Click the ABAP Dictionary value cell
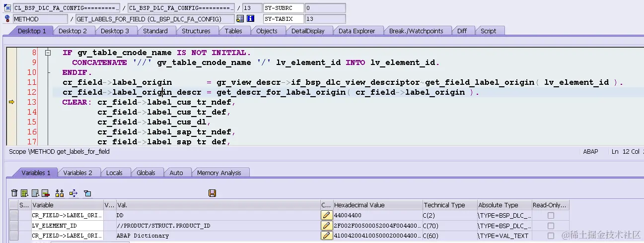 (218, 235)
